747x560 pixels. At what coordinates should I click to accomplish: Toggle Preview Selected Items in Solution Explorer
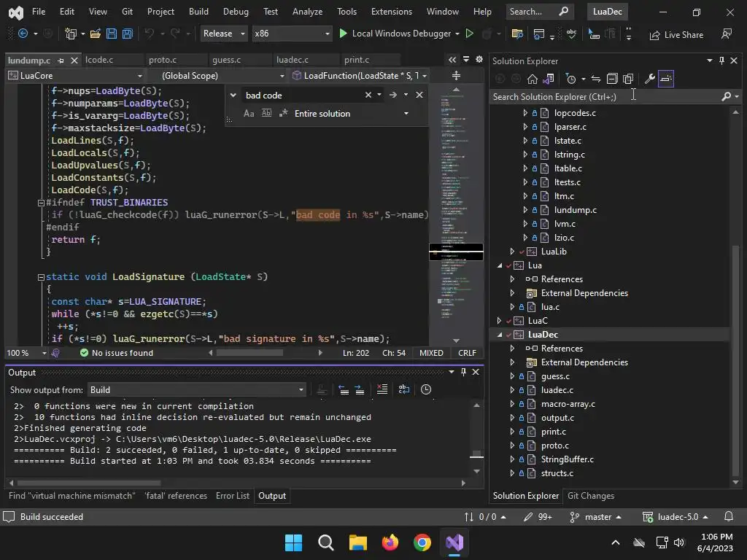(x=665, y=79)
